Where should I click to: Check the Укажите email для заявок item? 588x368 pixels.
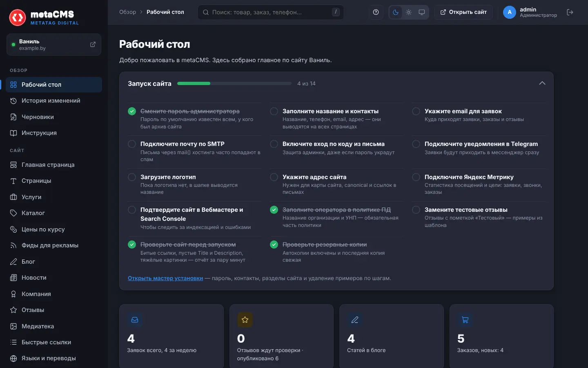(x=416, y=111)
